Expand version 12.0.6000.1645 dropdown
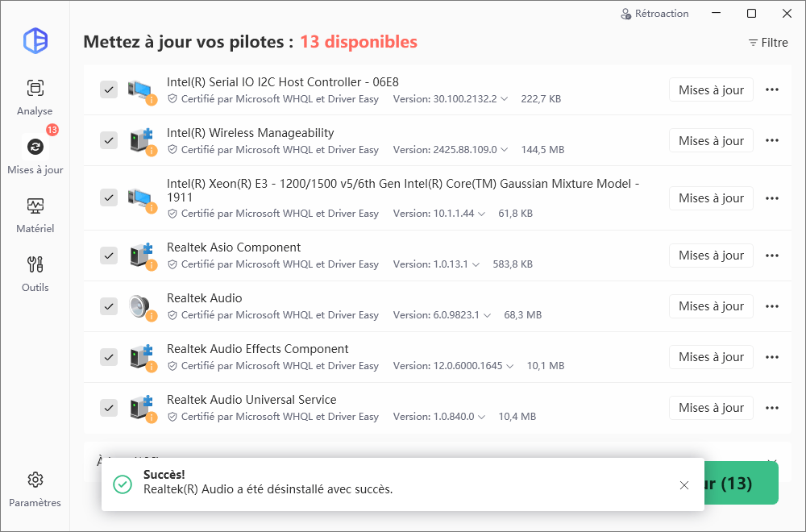This screenshot has width=806, height=532. coord(510,367)
